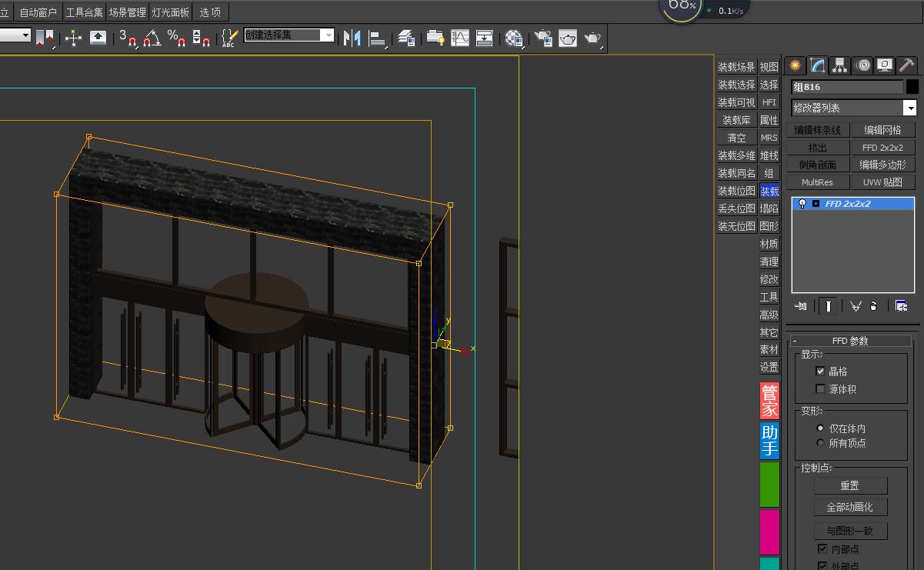Open the Layer Manager icon
924x570 pixels.
point(408,38)
